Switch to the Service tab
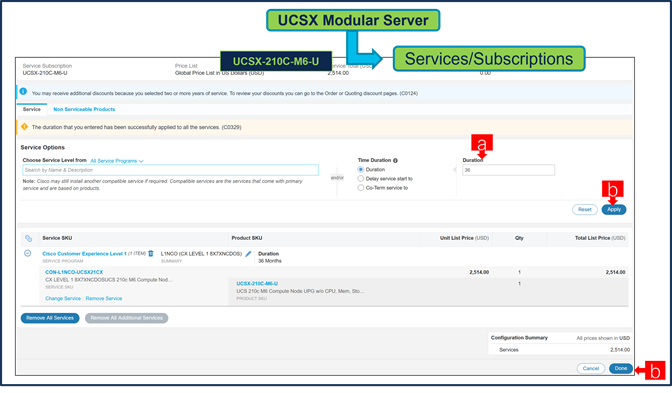The height and width of the screenshot is (393, 672). [32, 109]
